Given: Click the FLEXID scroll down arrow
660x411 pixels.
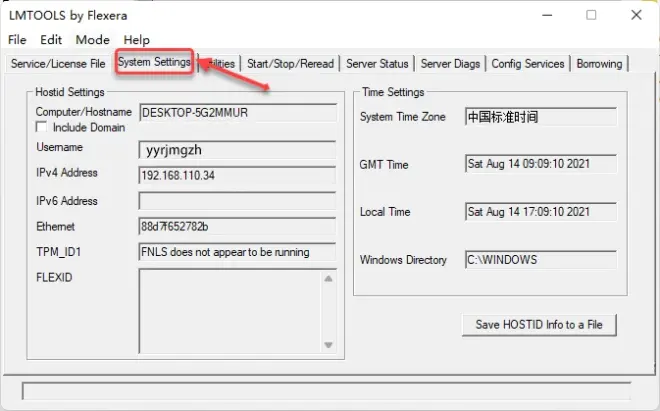Looking at the screenshot, I should (x=328, y=345).
